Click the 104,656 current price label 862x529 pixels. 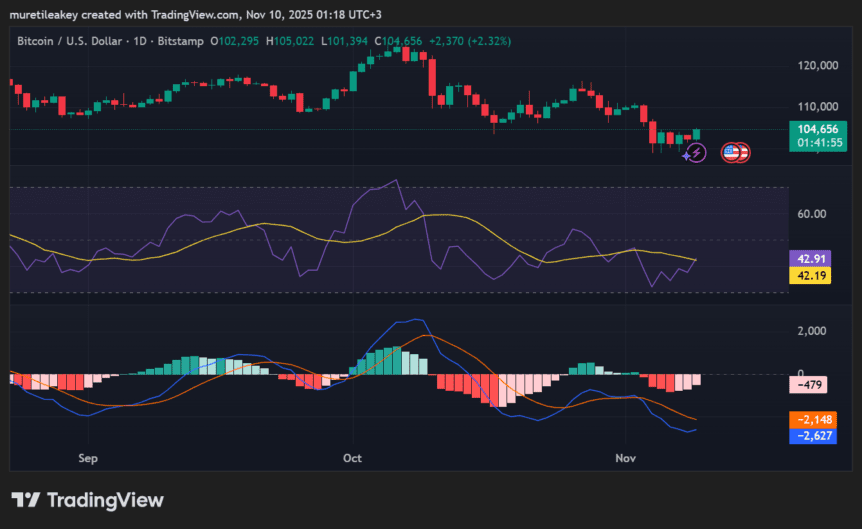[x=818, y=129]
